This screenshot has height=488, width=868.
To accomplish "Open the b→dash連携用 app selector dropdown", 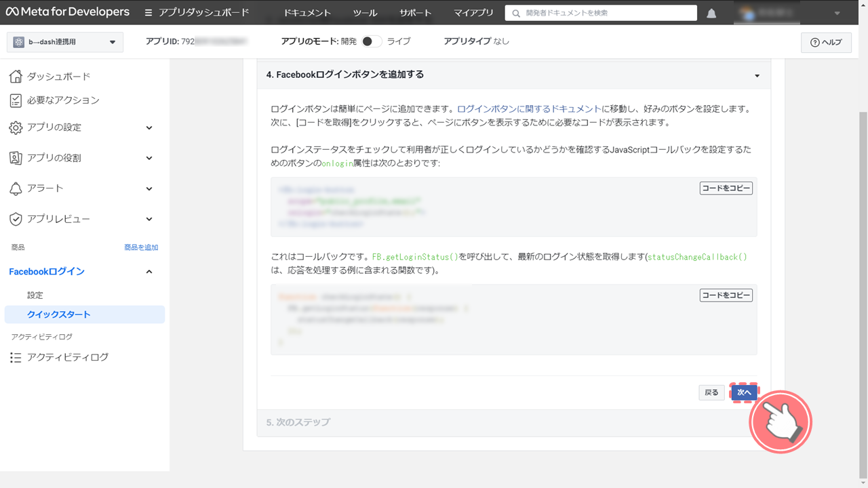I will point(65,42).
